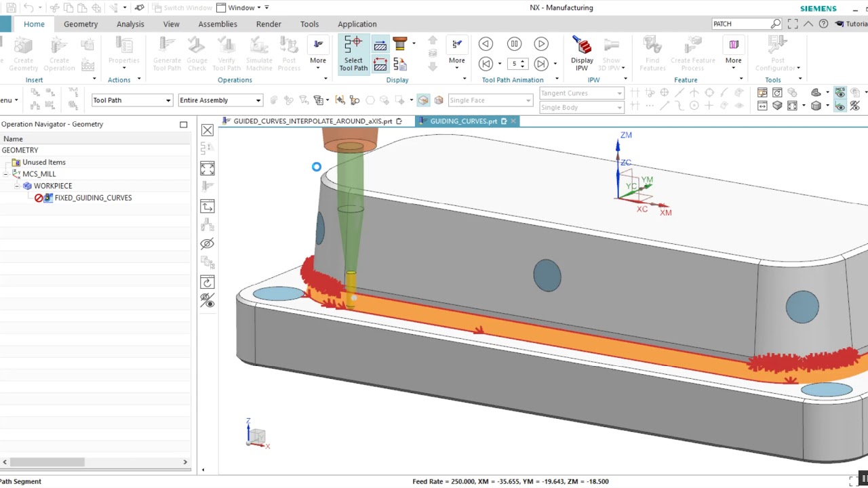Open the More gallery in Operations group
The height and width of the screenshot is (488, 868).
(318, 54)
